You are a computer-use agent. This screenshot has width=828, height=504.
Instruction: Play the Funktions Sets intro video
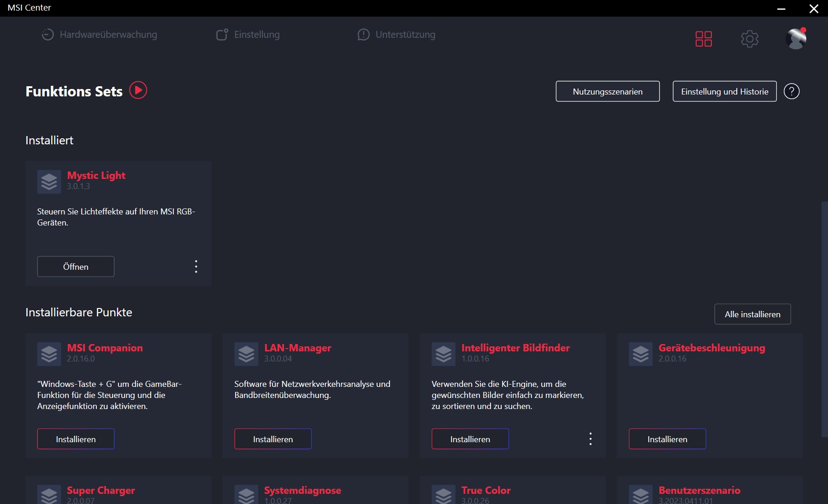pos(138,90)
